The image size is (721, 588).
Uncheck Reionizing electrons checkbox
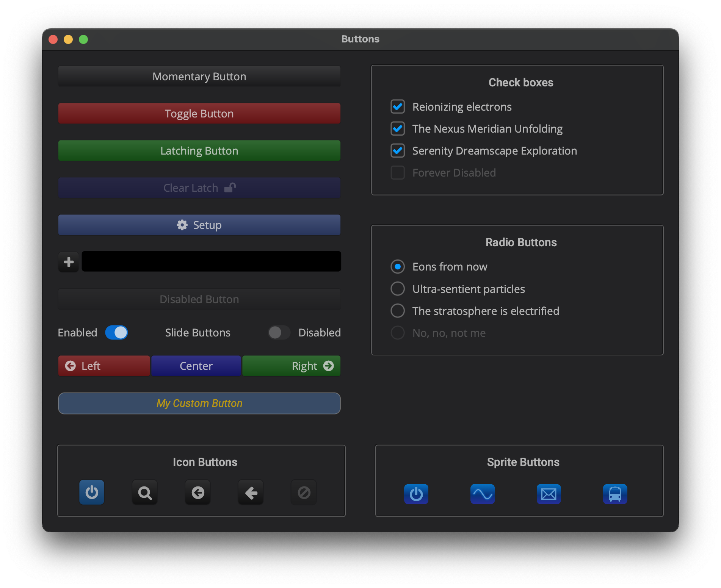click(398, 107)
